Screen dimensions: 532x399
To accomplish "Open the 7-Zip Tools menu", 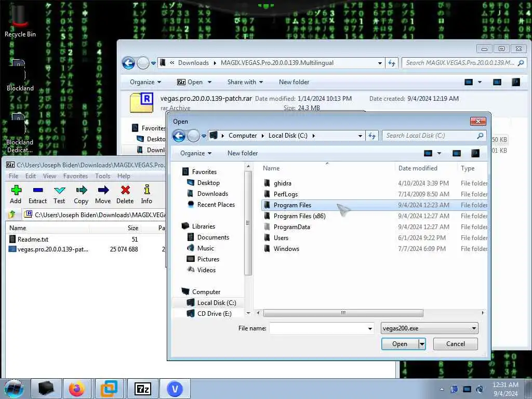I will pyautogui.click(x=102, y=176).
